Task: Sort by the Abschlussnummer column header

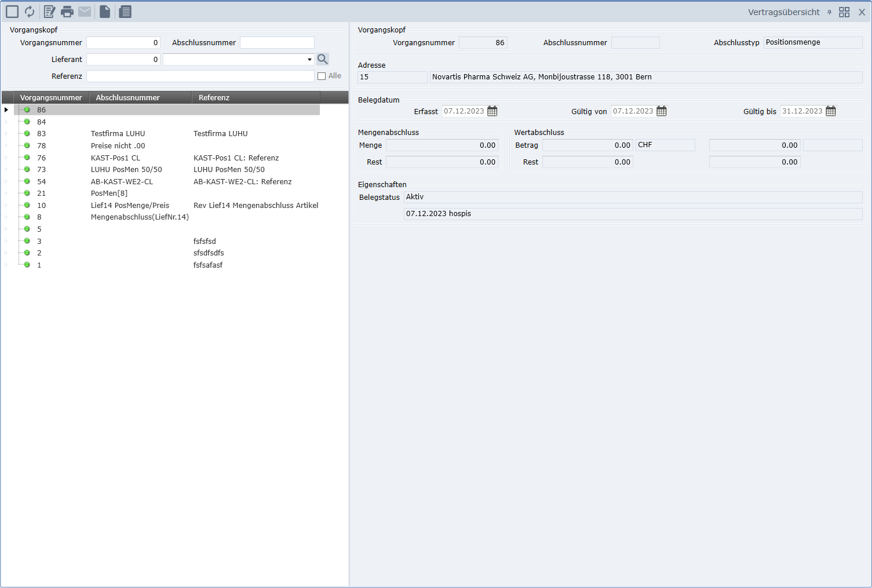Action: click(127, 97)
